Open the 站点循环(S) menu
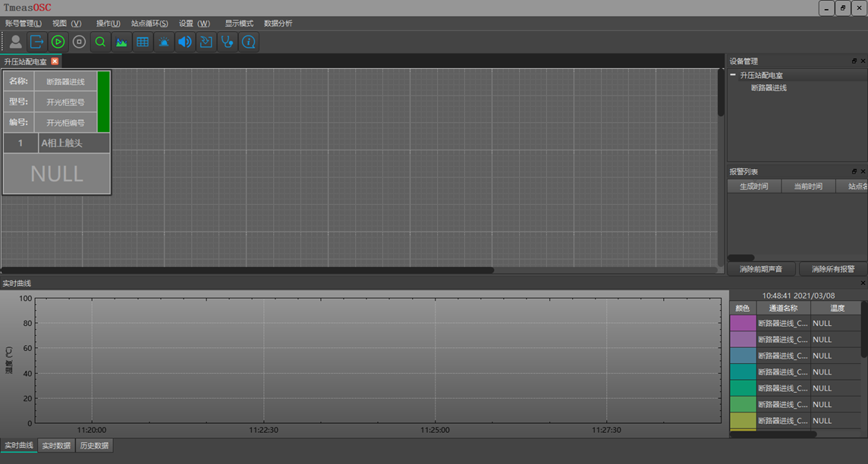The height and width of the screenshot is (464, 868). [x=149, y=24]
